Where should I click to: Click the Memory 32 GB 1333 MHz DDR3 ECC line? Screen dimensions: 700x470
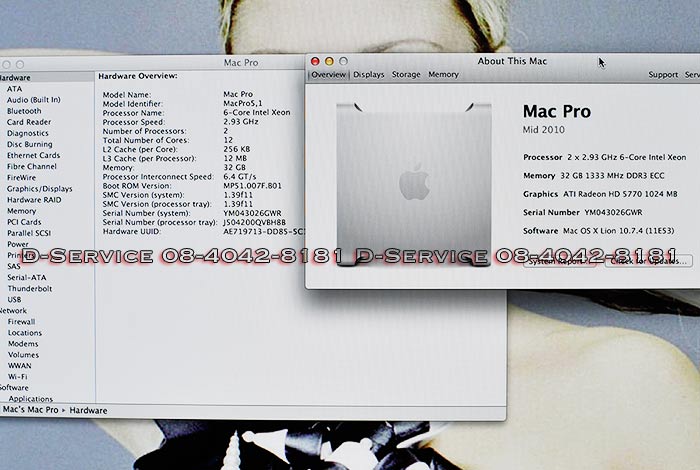[x=593, y=176]
